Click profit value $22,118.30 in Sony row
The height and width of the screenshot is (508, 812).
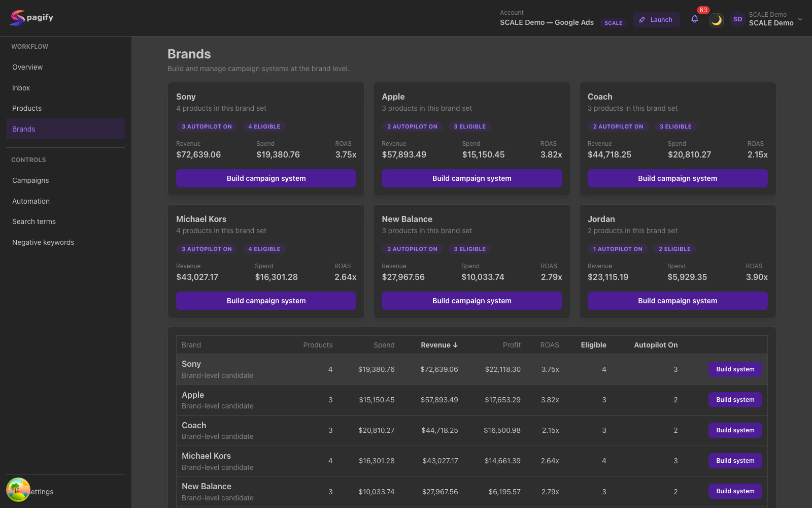(x=502, y=369)
